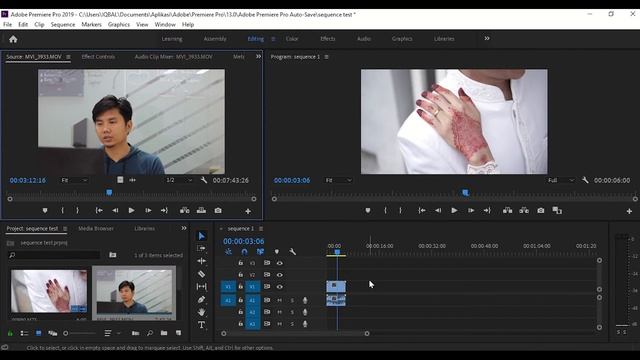Toggle lock on V3 track
The image size is (640, 360).
pyautogui.click(x=240, y=263)
